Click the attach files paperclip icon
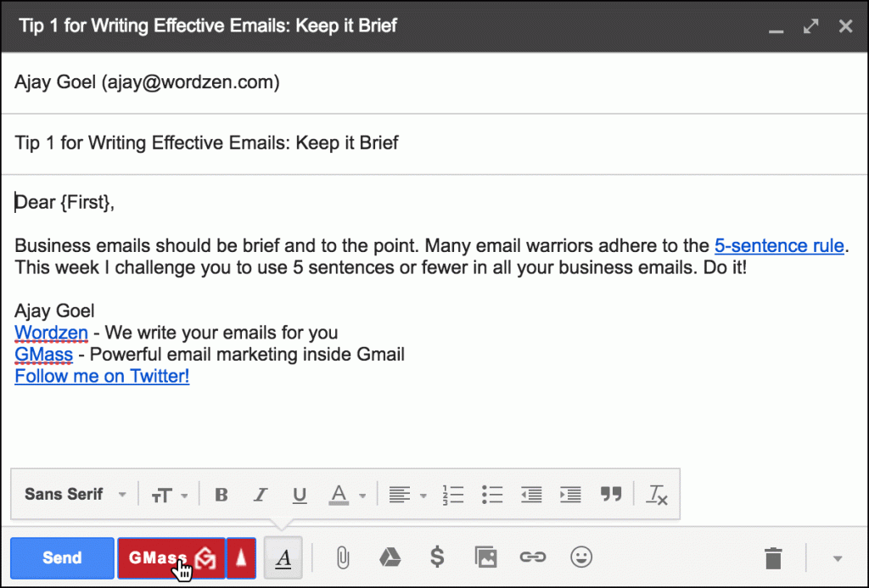The height and width of the screenshot is (588, 869). [x=342, y=557]
